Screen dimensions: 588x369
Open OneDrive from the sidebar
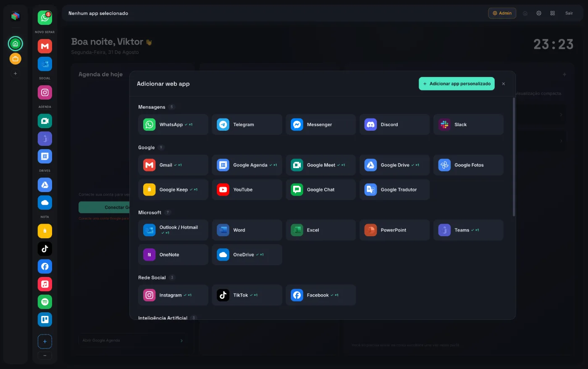45,203
